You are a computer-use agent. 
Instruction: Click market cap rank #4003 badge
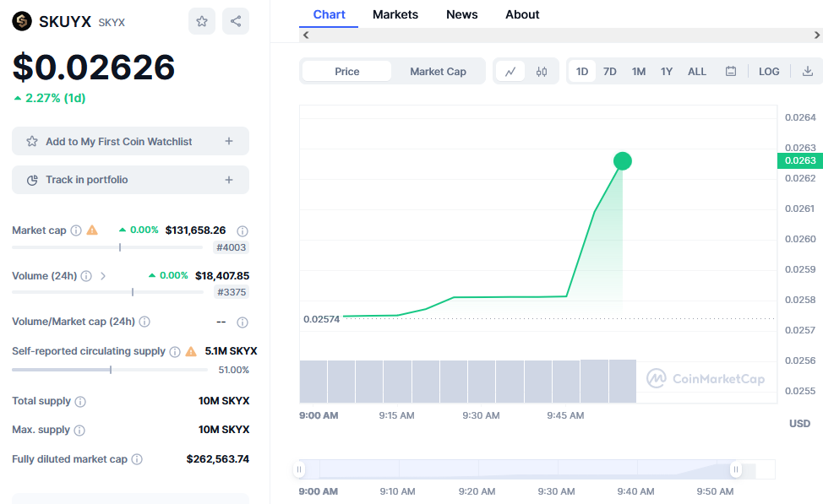point(231,247)
